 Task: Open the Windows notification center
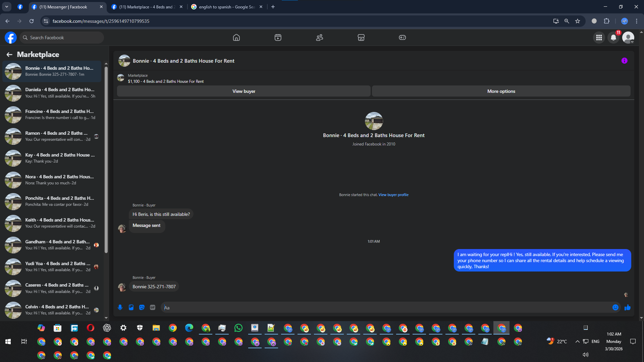[x=633, y=342]
